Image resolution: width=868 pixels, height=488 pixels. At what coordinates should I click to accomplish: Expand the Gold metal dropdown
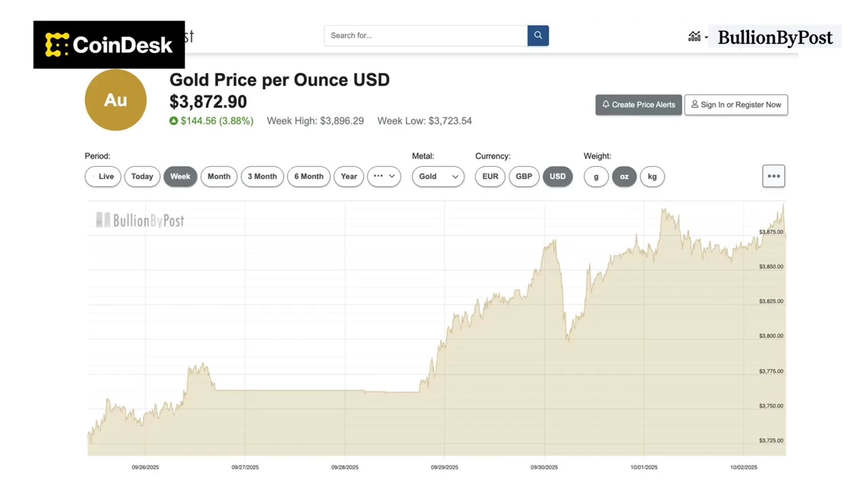point(438,176)
